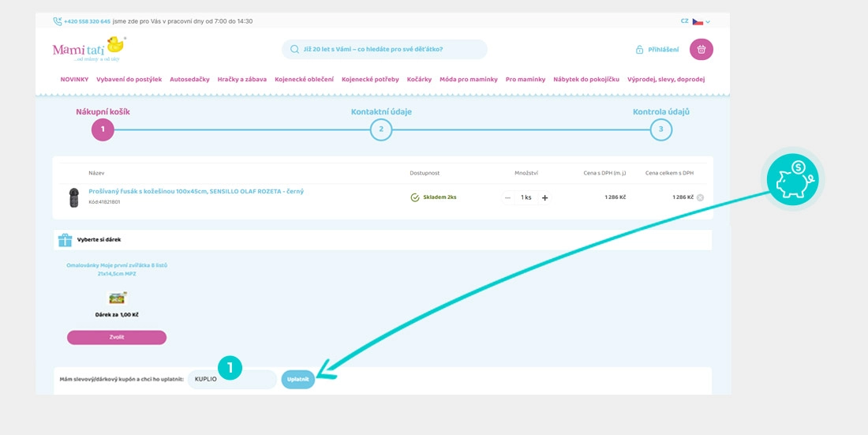Viewport: 868px width, 435px height.
Task: Open the Kočárky menu category
Action: coord(419,79)
